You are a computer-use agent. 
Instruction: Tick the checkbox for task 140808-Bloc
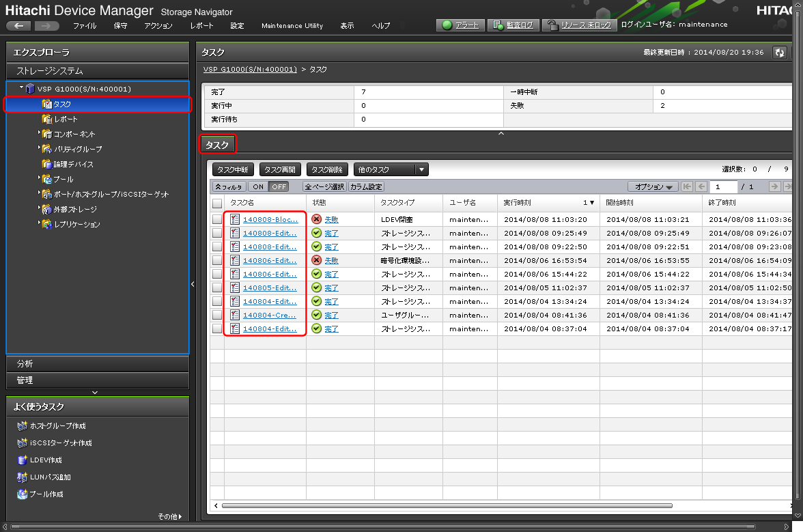217,219
